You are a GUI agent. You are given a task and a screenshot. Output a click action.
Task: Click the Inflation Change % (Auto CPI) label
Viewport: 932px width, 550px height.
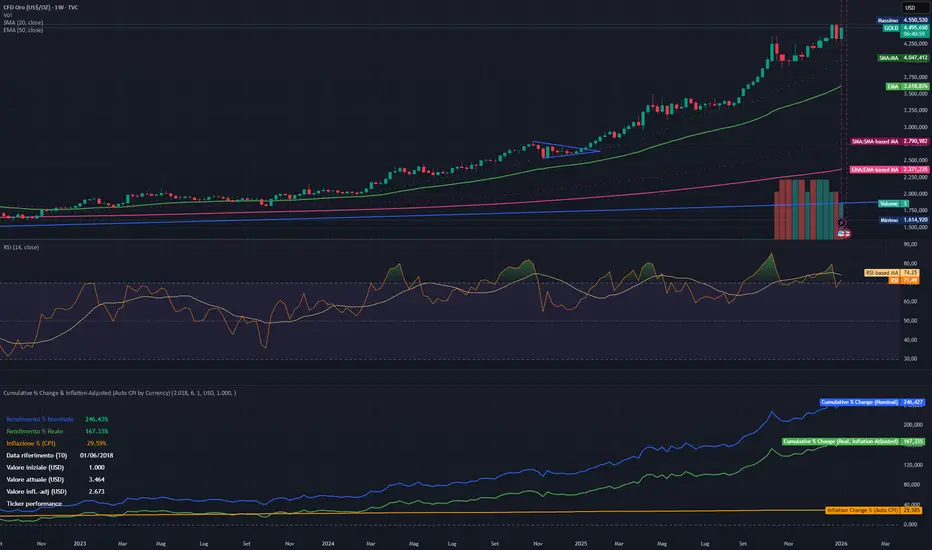[873, 510]
